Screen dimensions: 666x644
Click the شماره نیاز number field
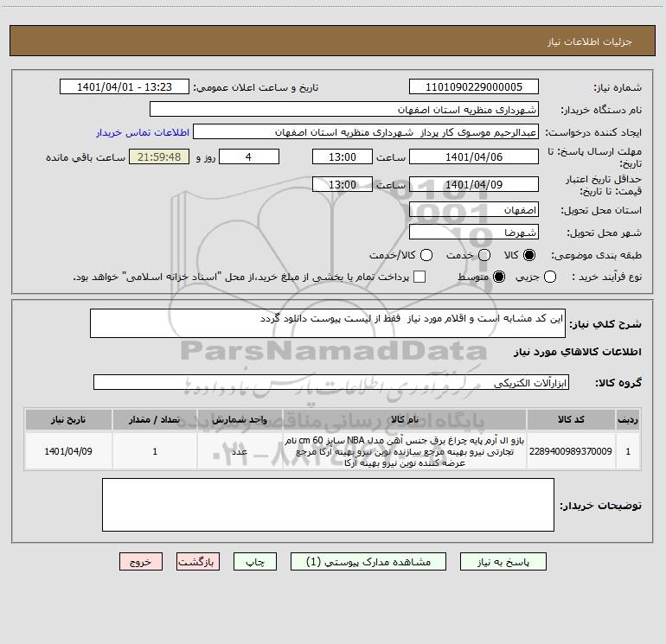(474, 87)
